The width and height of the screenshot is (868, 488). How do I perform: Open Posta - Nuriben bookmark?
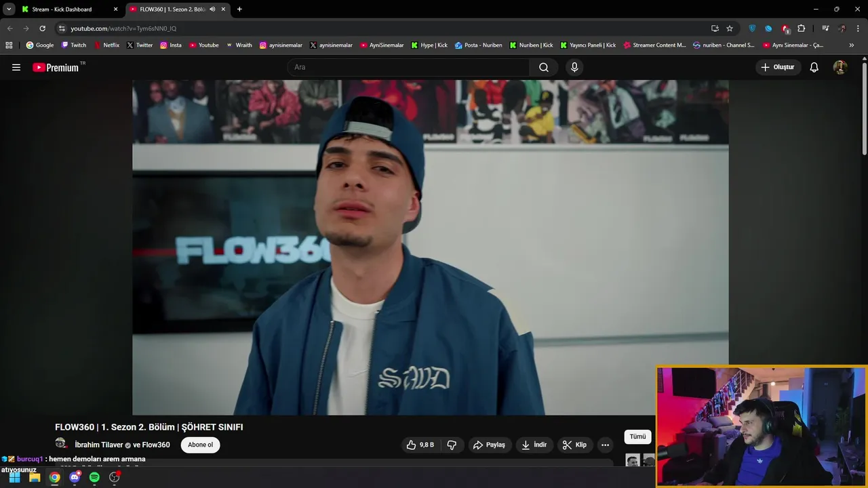[479, 45]
